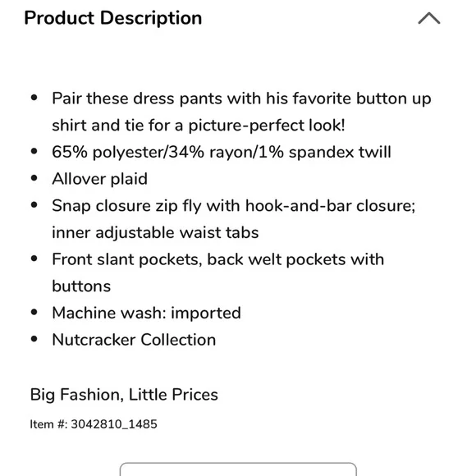Viewport: 476px width, 476px height.
Task: Click the bullet dot beside 65% polyester
Action: [34, 151]
